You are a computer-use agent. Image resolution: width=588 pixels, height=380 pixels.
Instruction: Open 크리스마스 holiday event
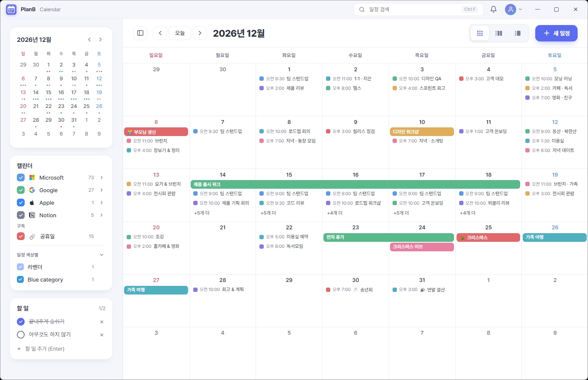488,237
